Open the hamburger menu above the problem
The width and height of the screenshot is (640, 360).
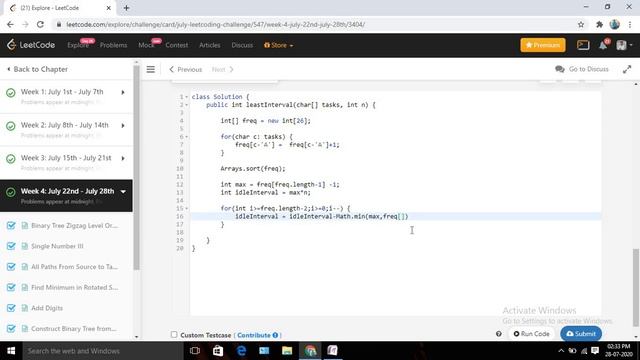(x=151, y=69)
